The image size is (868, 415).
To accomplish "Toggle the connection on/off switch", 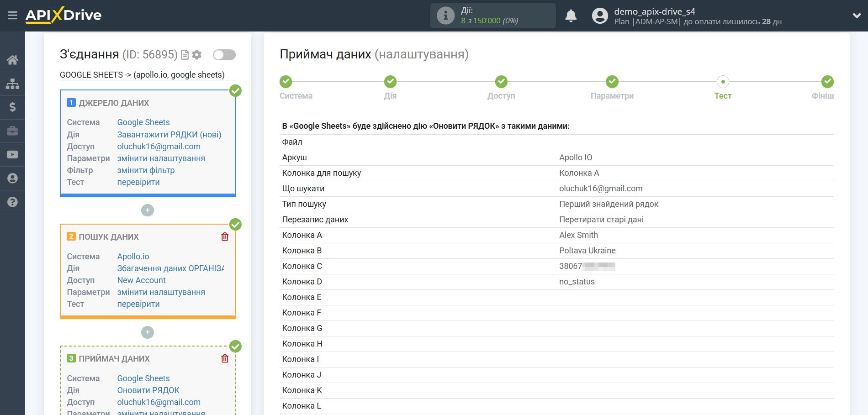I will (x=224, y=55).
